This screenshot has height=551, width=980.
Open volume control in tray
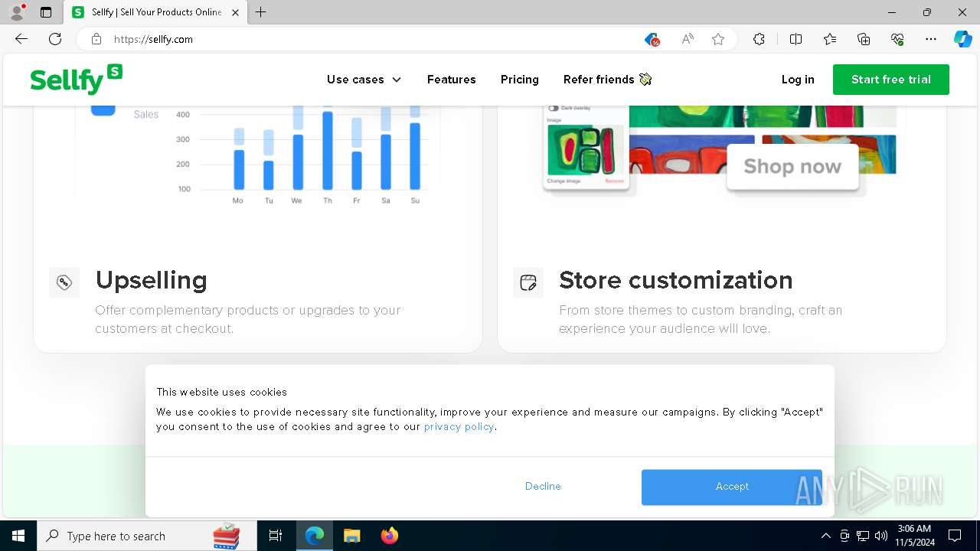(x=881, y=536)
